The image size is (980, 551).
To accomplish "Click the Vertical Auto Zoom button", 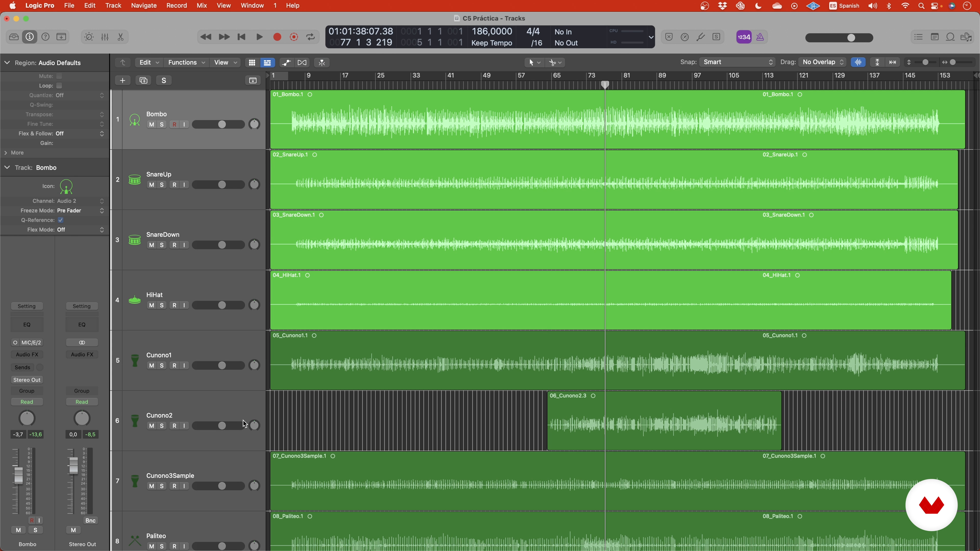I will tap(877, 62).
